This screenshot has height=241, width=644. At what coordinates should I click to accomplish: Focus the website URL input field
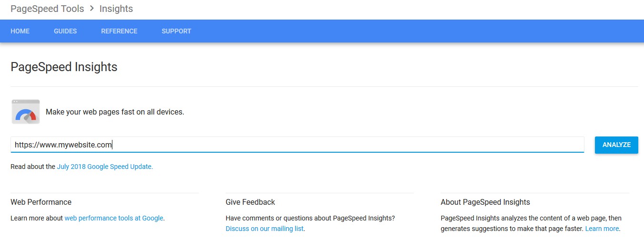(x=297, y=145)
